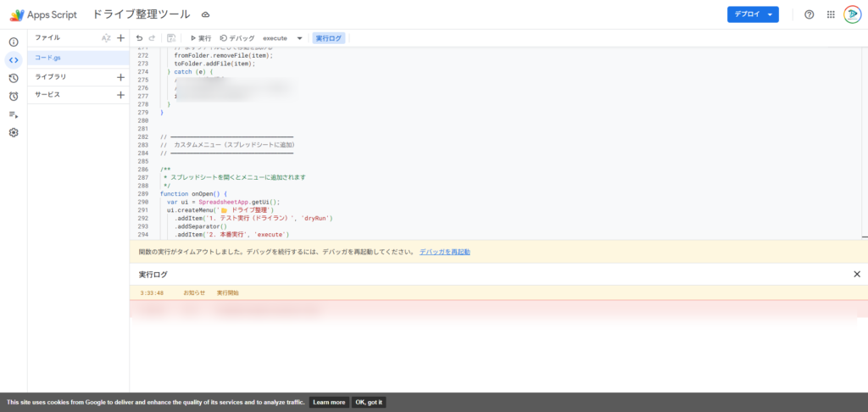Toggle the 実行ログ button
The image size is (868, 412).
click(x=329, y=38)
